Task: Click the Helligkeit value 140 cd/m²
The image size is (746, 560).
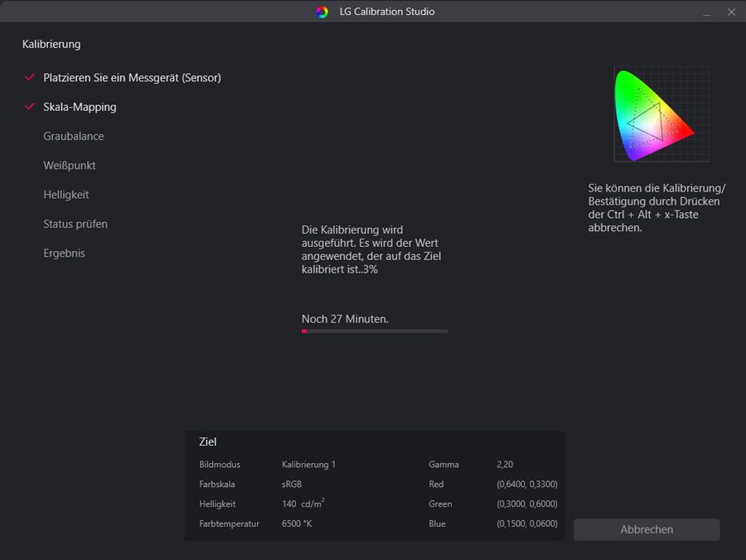Action: [x=303, y=503]
